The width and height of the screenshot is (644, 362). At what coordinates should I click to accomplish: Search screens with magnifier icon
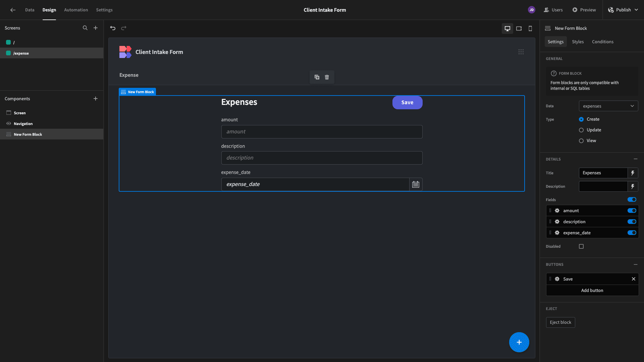pos(85,28)
